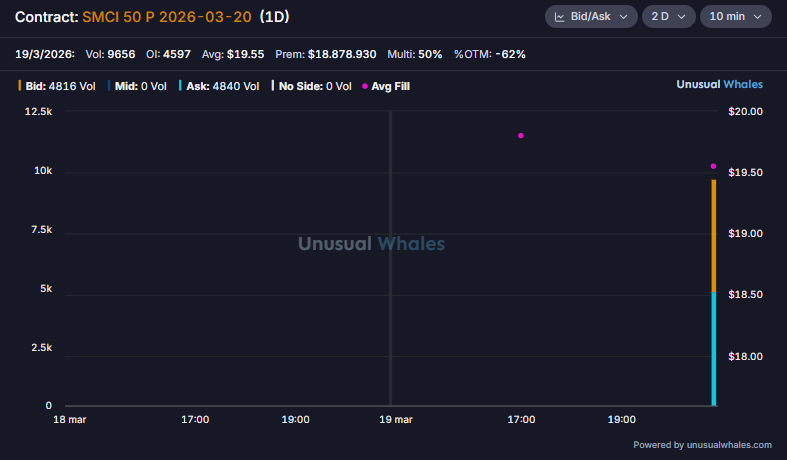
Task: Click the chevron on the 10 min selector
Action: pyautogui.click(x=757, y=17)
